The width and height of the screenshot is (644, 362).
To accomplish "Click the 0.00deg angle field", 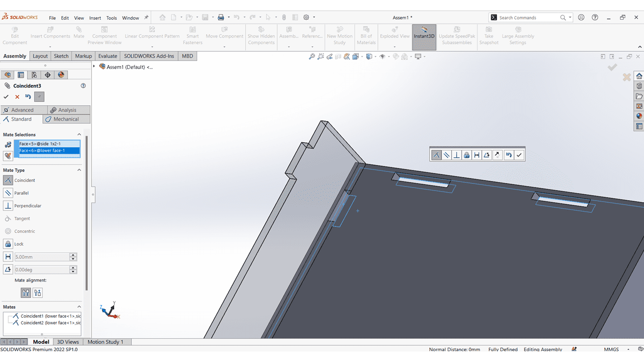I will [x=42, y=269].
